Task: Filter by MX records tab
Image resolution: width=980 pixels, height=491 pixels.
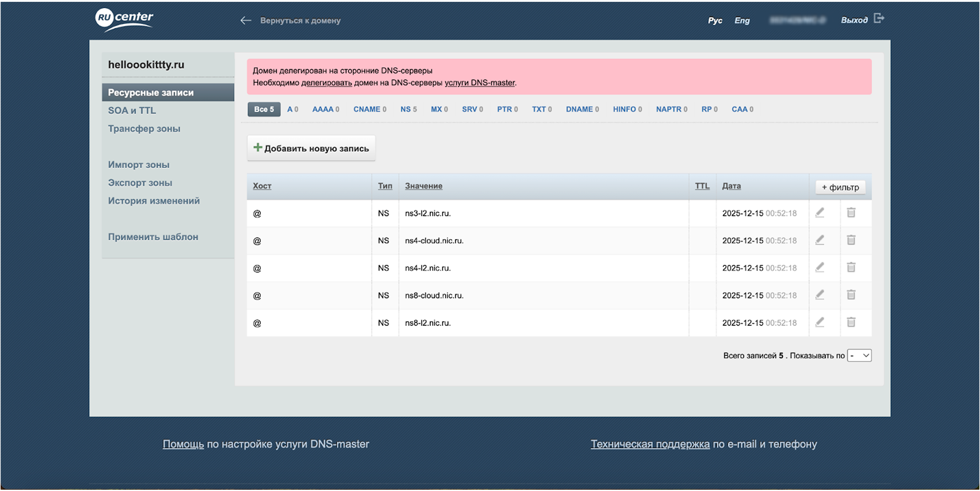Action: 440,109
